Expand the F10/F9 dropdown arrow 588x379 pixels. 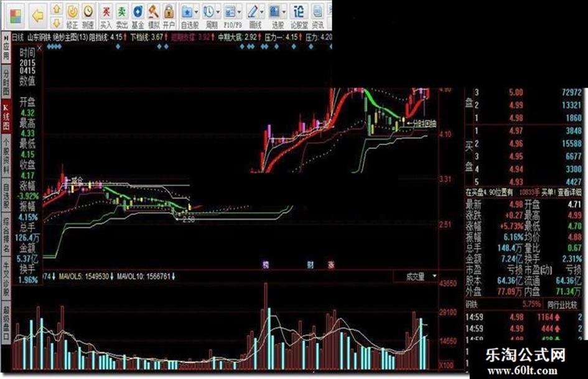tap(240, 12)
